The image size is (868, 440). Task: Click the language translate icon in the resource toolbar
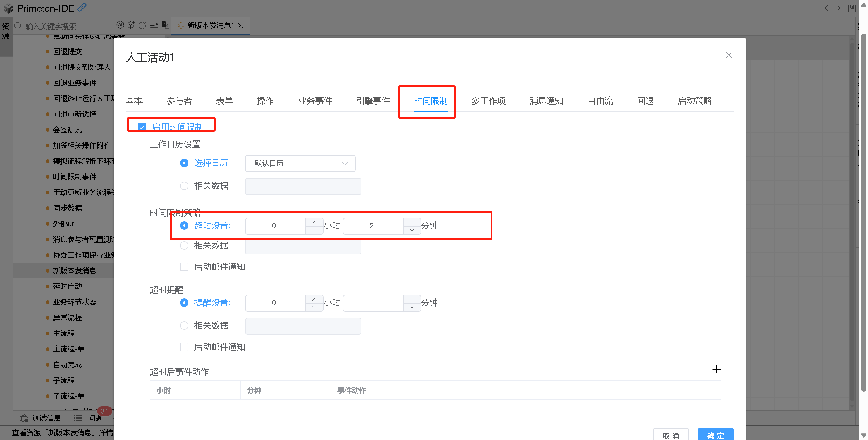click(165, 25)
